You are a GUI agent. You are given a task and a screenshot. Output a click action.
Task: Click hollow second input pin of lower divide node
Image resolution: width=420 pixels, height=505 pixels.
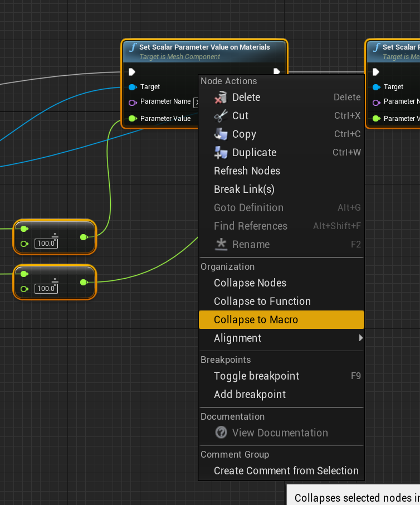24,289
